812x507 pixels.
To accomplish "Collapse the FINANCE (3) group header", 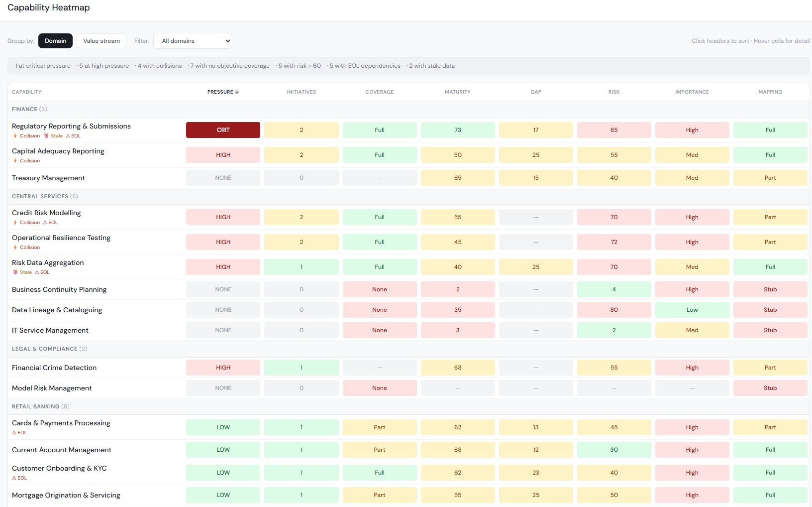I will click(29, 109).
